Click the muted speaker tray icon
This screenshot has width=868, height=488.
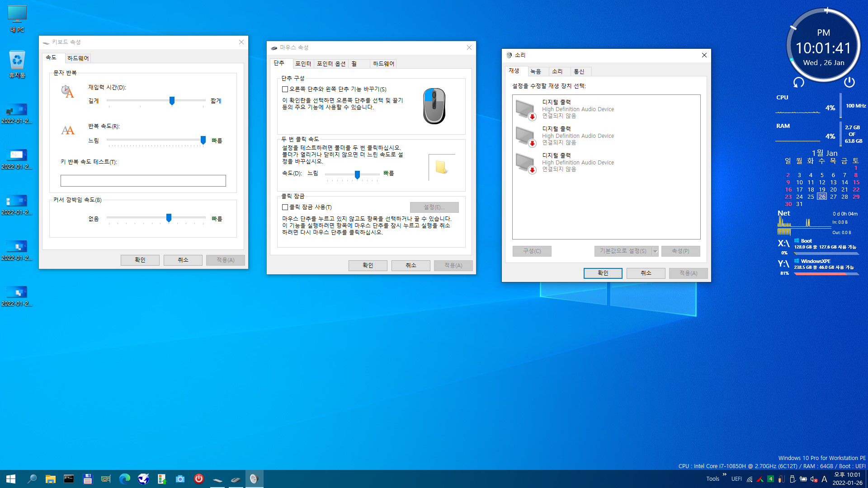pos(814,479)
